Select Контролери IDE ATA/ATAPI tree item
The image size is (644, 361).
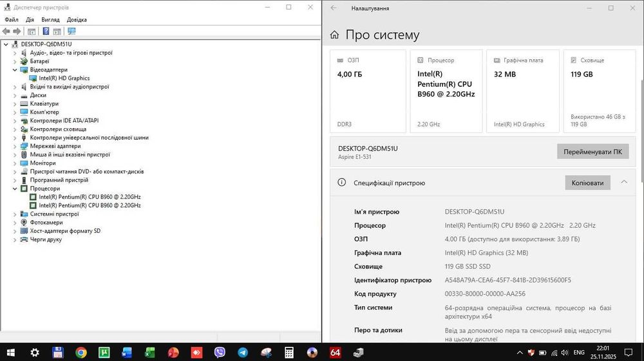tap(64, 120)
